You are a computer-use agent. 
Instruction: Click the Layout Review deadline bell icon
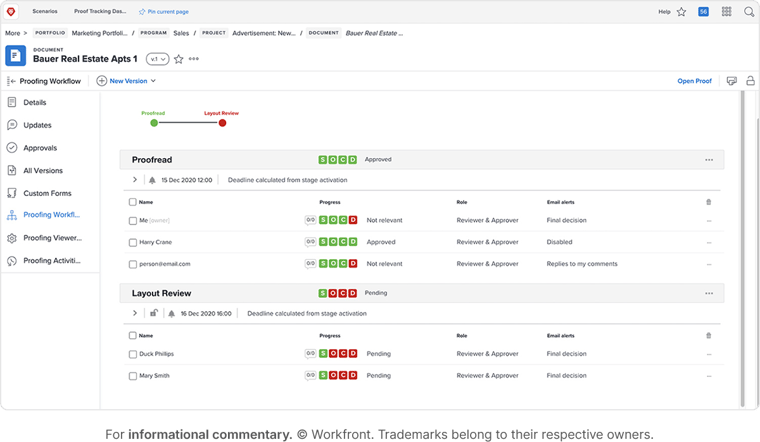[172, 314]
